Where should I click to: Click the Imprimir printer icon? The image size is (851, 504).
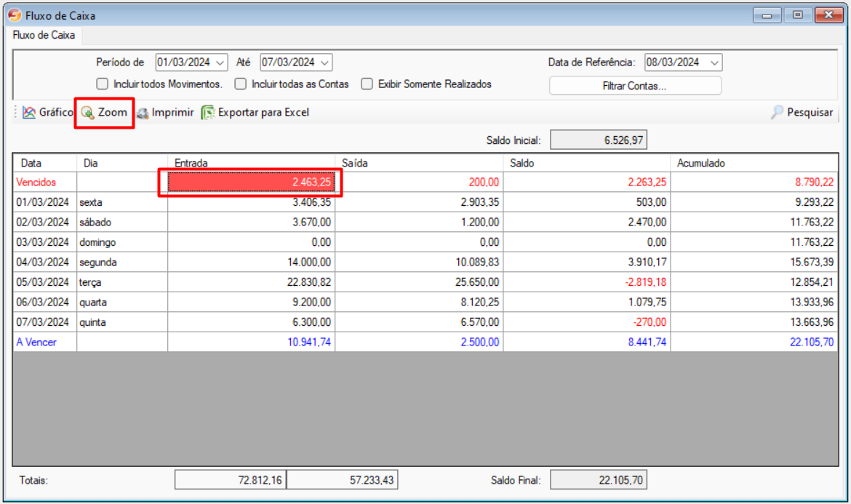pyautogui.click(x=143, y=113)
